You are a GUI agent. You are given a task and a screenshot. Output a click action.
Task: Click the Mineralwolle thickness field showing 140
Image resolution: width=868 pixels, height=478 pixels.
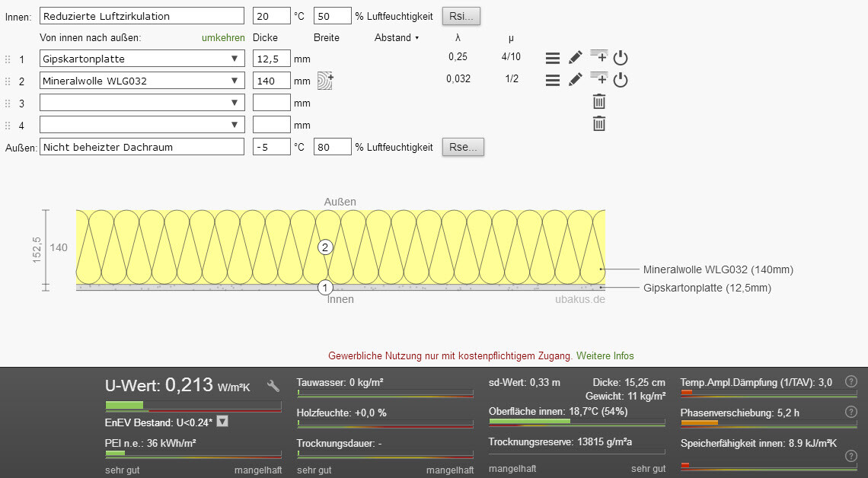click(271, 81)
